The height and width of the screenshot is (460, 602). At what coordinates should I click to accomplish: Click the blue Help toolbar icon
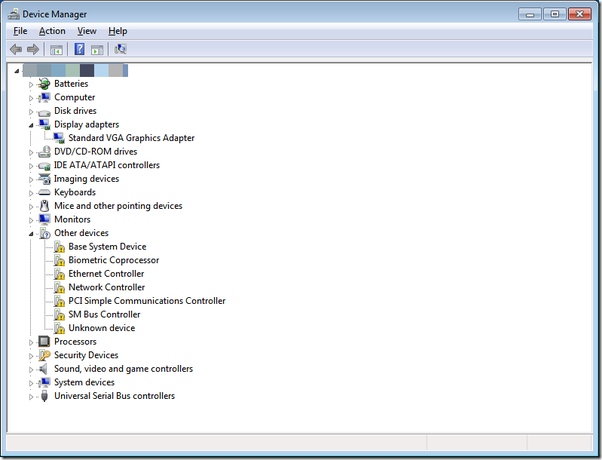(79, 49)
